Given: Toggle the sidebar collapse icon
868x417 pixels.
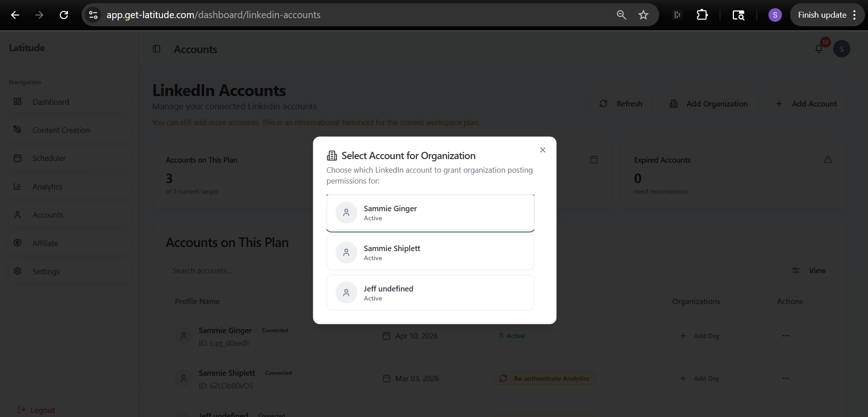Looking at the screenshot, I should coord(157,49).
